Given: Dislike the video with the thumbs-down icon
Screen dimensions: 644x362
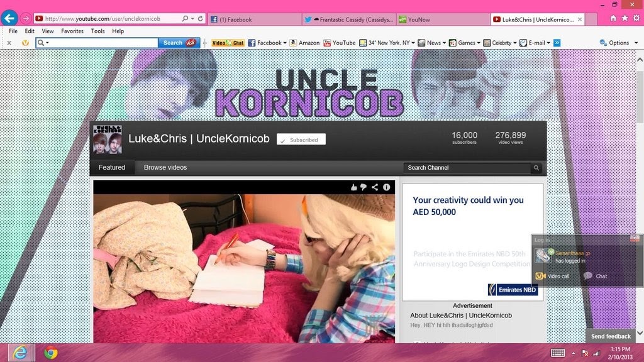Looking at the screenshot, I should [x=364, y=187].
